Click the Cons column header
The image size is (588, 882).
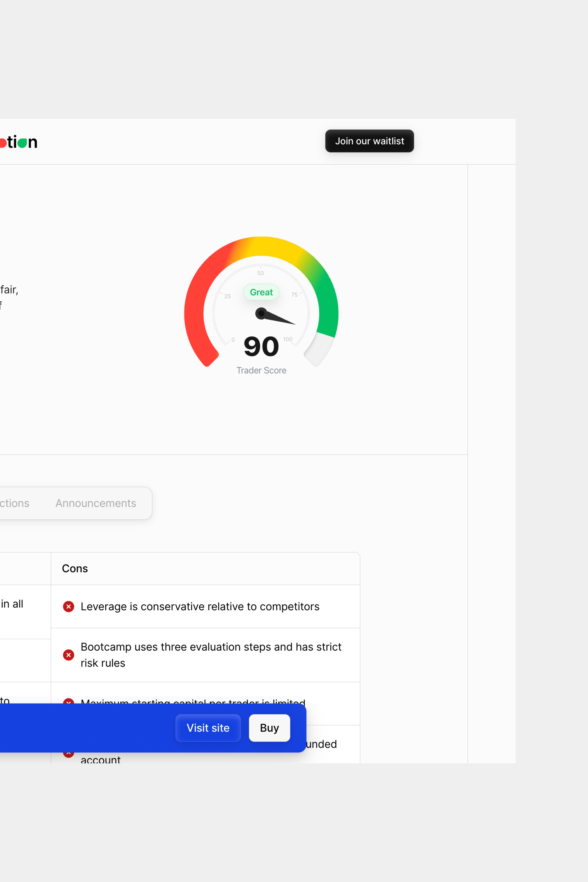coord(75,568)
